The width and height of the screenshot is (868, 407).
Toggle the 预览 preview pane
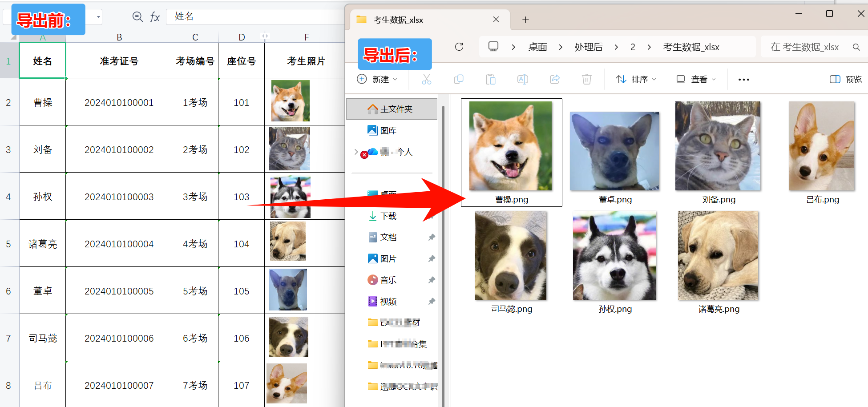click(846, 79)
